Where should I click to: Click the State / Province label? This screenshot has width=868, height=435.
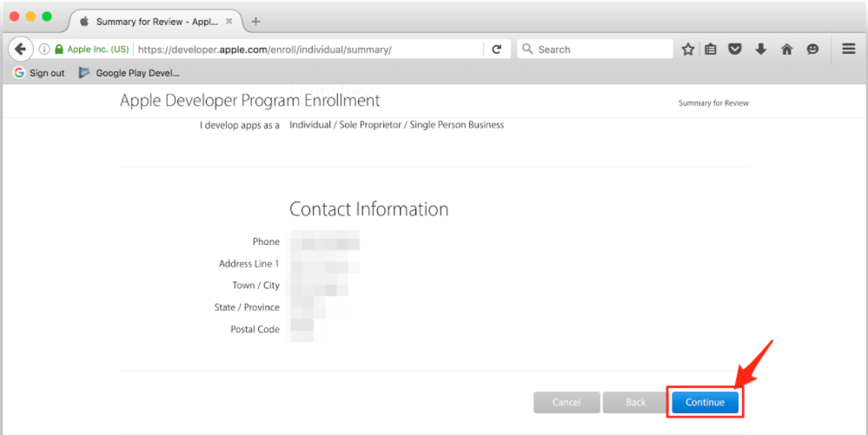247,307
